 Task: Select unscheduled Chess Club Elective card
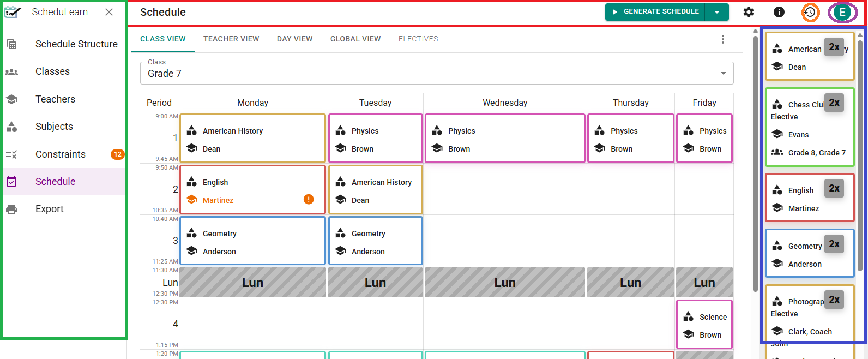[809, 128]
